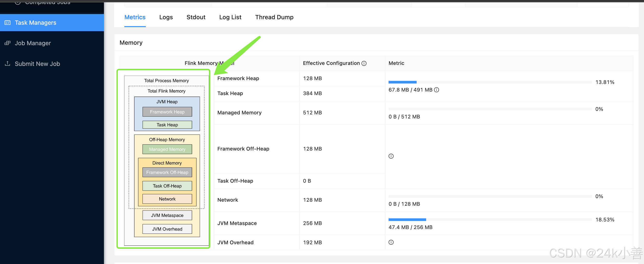The image size is (644, 264).
Task: Click Framework Heap box in memory model
Action: click(x=167, y=112)
